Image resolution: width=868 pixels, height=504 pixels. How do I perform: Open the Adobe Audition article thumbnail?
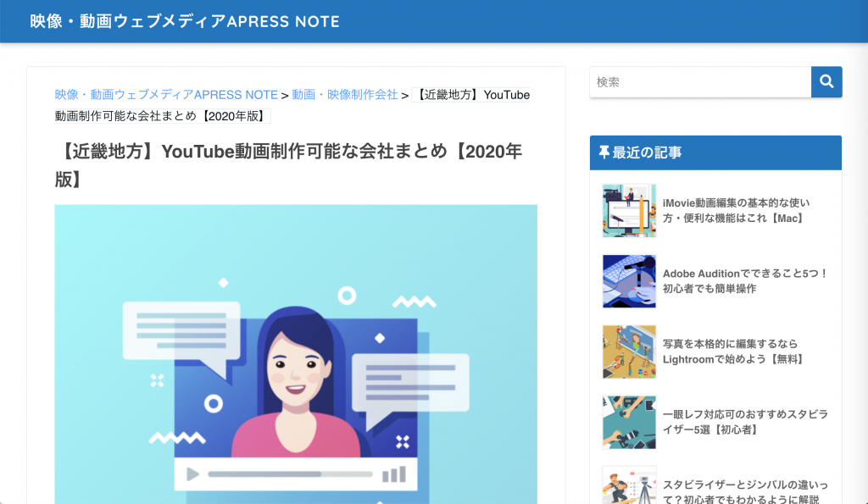(629, 281)
